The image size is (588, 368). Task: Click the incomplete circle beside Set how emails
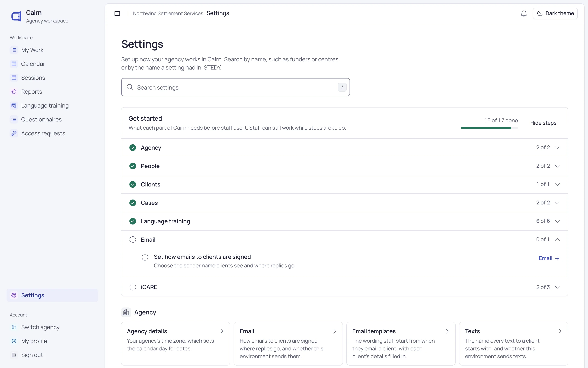(145, 257)
